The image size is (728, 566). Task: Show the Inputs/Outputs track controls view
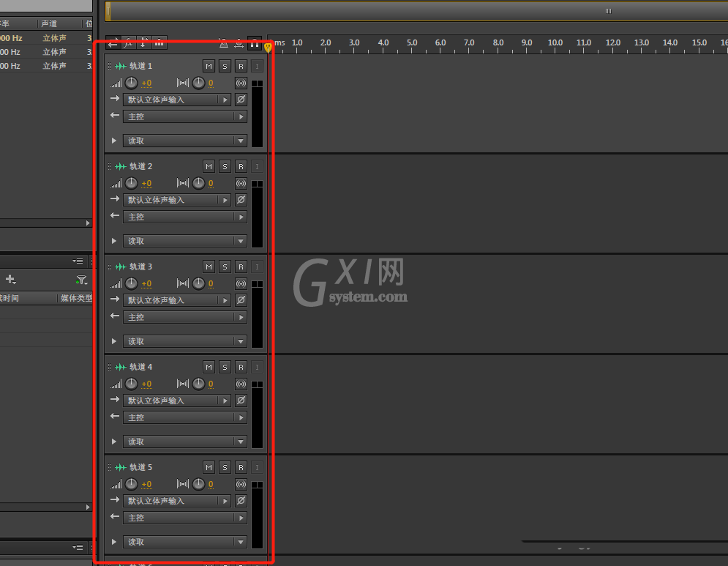pos(113,44)
